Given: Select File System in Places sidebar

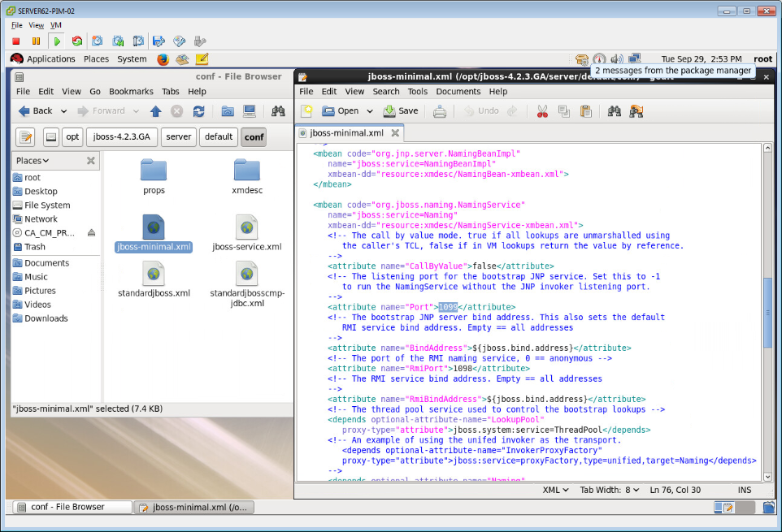Looking at the screenshot, I should pyautogui.click(x=47, y=205).
